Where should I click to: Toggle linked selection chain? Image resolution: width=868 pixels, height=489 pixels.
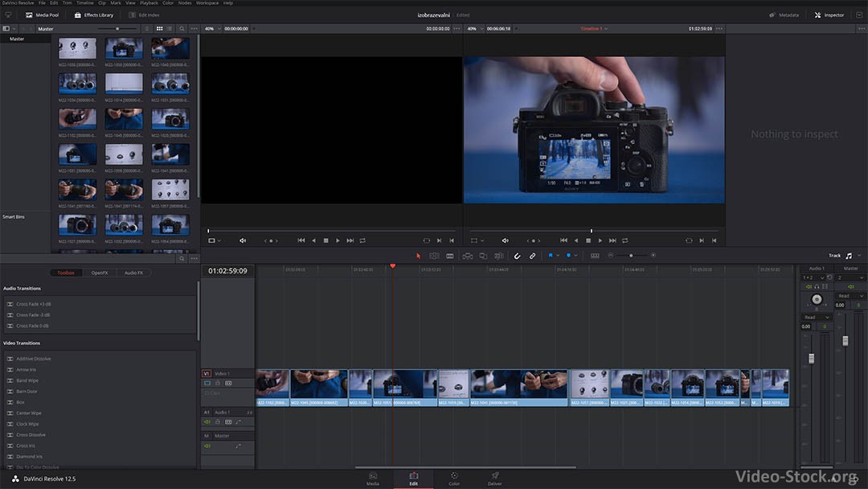[x=533, y=256]
